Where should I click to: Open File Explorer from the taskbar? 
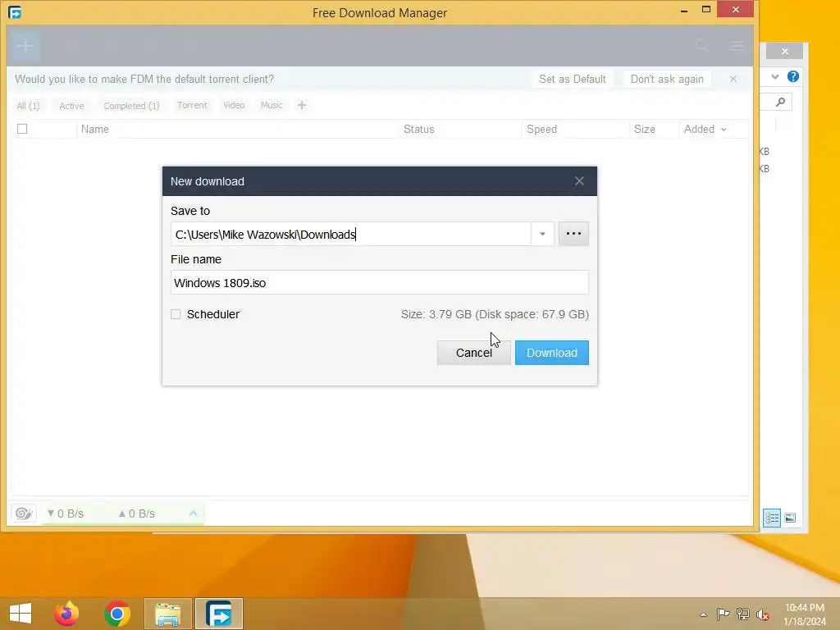tap(167, 614)
